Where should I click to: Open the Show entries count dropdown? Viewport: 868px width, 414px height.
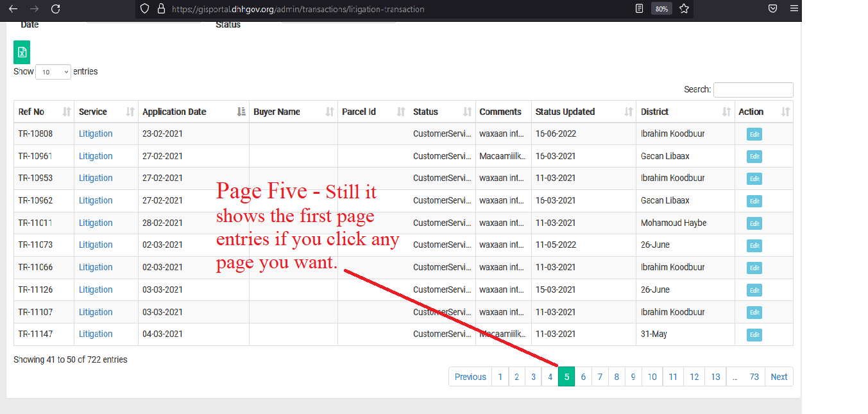[x=53, y=72]
